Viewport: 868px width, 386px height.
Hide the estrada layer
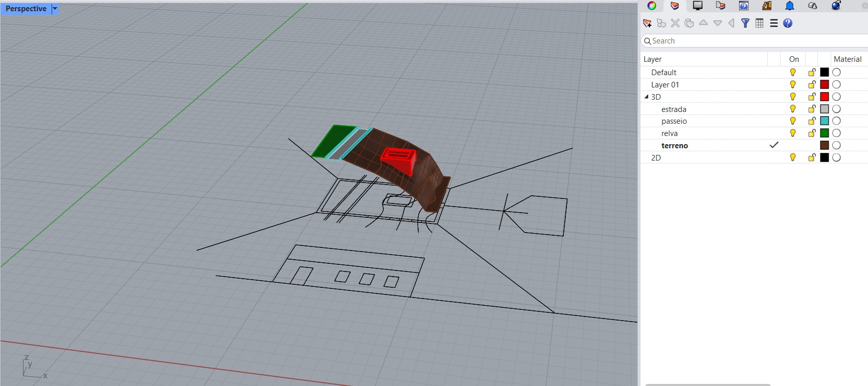(x=793, y=109)
